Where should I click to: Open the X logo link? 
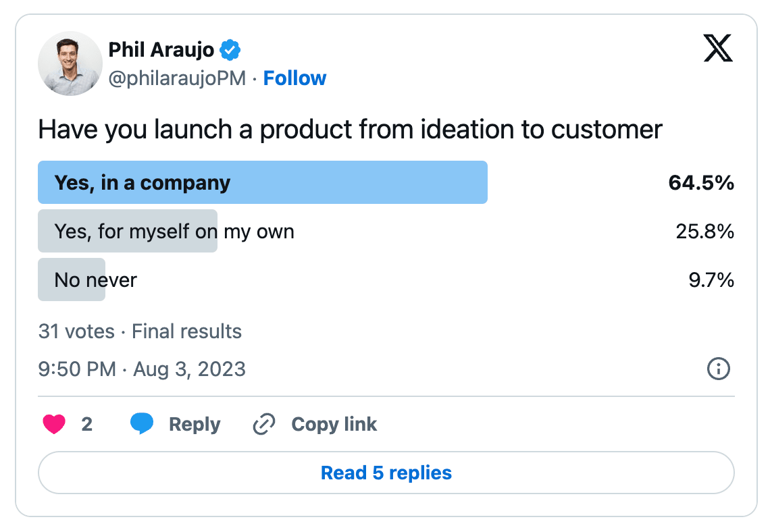tap(718, 48)
